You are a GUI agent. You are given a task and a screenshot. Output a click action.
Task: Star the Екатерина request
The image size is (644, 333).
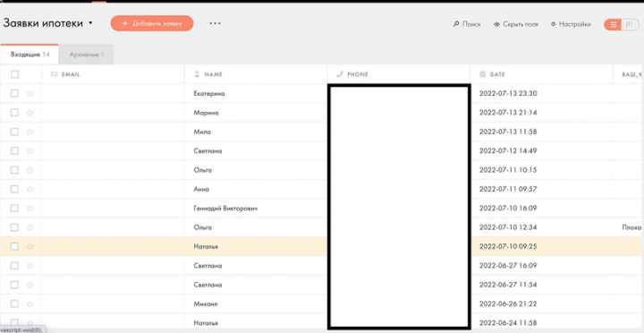tap(30, 93)
